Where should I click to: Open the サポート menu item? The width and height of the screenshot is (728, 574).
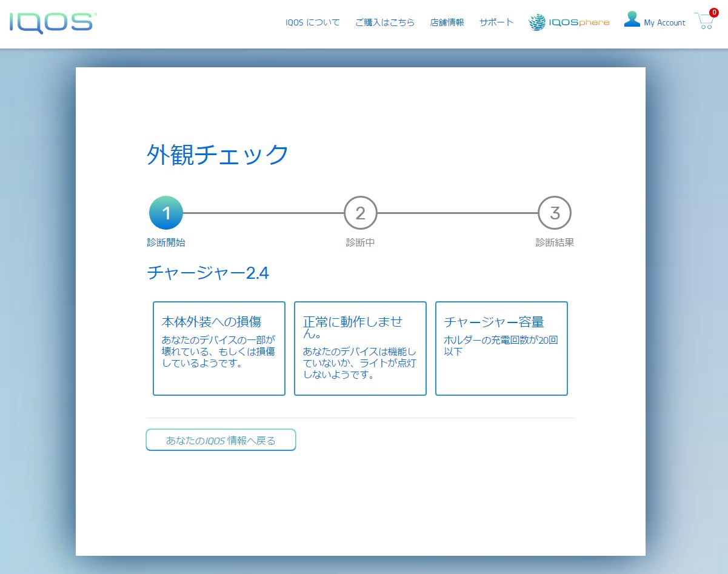click(496, 22)
